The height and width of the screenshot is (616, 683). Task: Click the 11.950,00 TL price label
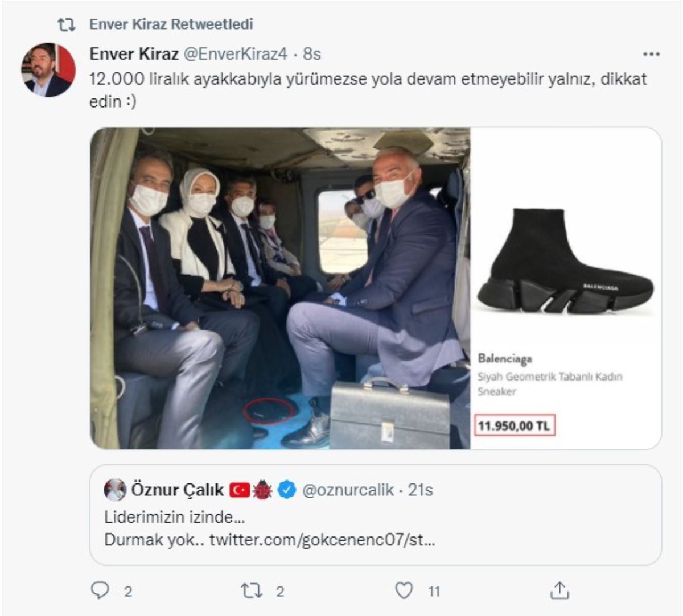click(515, 425)
